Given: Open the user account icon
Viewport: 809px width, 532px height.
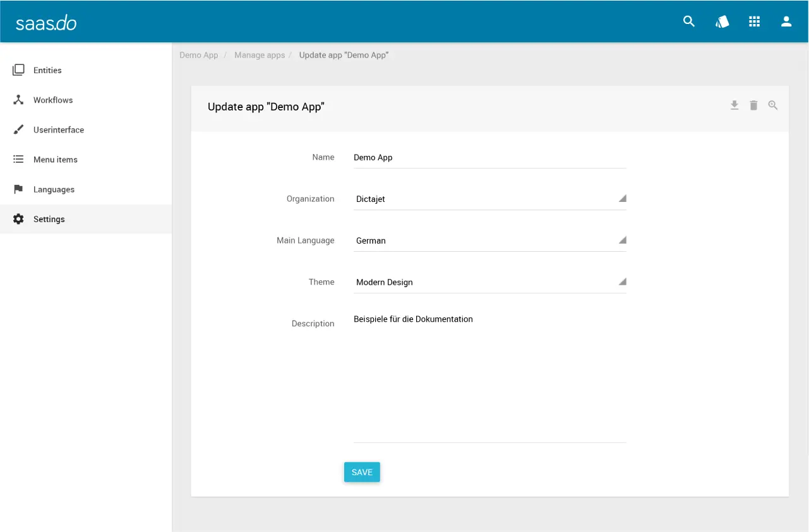Looking at the screenshot, I should click(x=786, y=21).
